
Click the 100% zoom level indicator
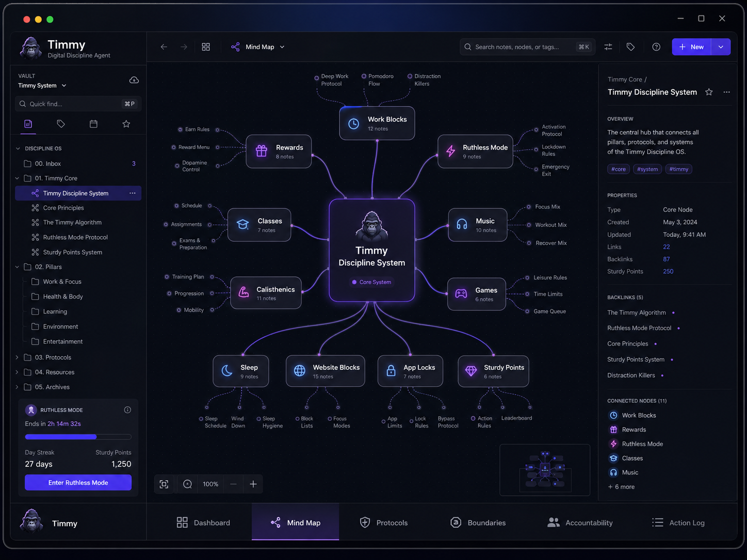(210, 484)
